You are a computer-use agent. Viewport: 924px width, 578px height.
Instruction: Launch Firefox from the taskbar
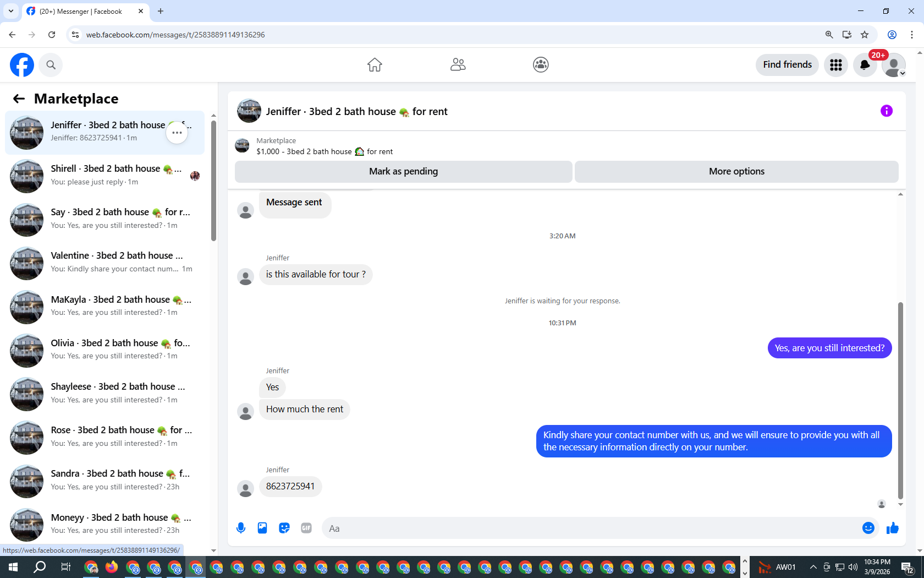[112, 567]
